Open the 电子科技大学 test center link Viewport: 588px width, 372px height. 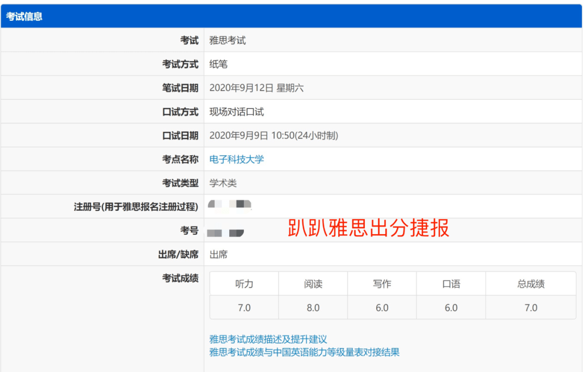click(236, 160)
